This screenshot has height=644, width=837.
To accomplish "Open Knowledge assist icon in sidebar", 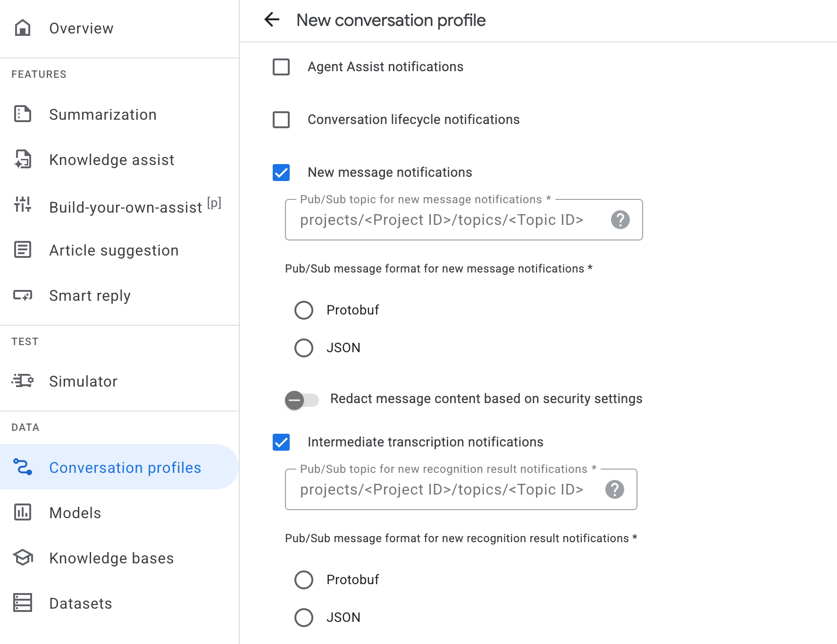I will [x=23, y=159].
